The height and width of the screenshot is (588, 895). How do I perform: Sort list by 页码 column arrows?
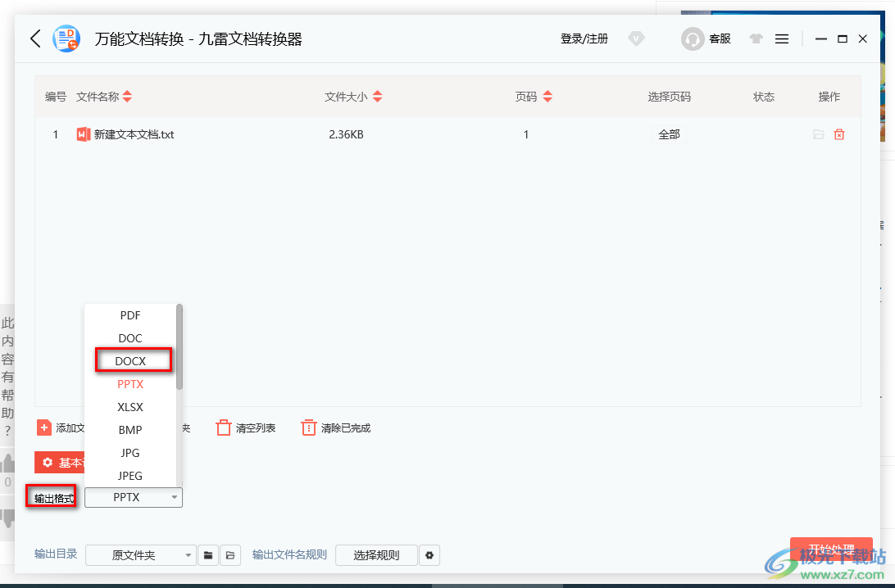(547, 97)
